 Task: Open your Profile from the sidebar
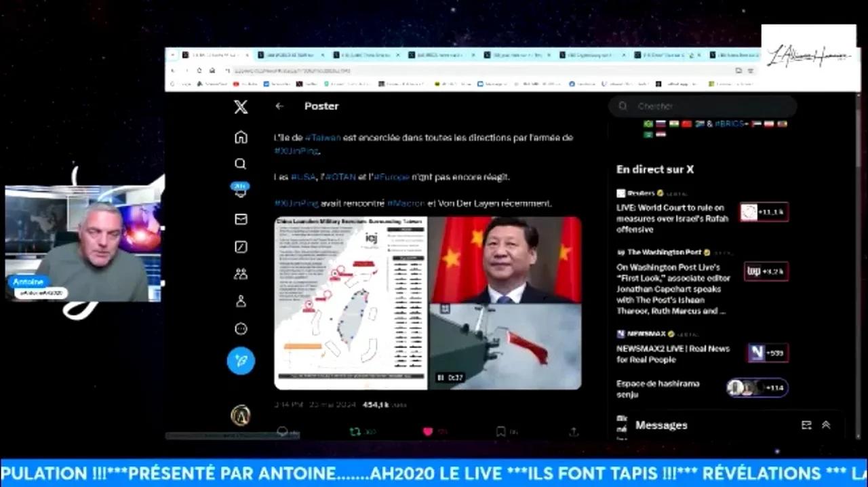tap(241, 301)
